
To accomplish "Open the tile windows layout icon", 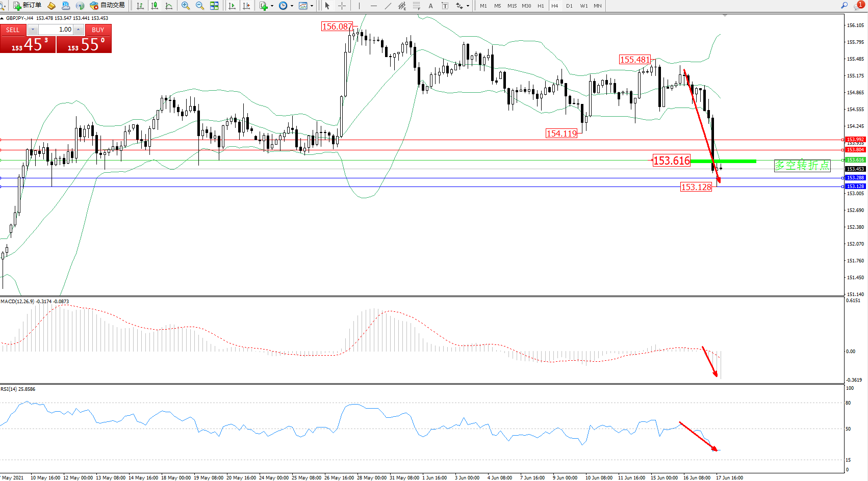I will (214, 6).
